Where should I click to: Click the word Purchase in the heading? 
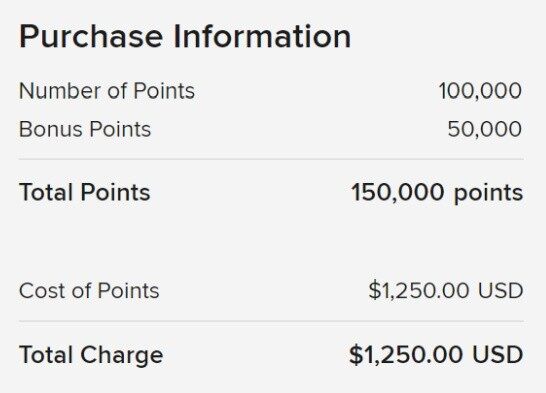(91, 37)
